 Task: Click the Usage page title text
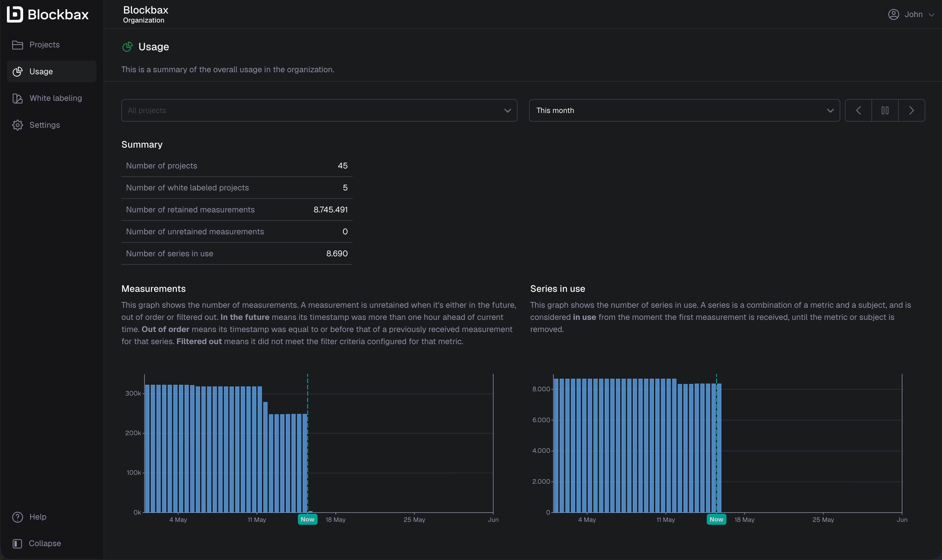153,47
